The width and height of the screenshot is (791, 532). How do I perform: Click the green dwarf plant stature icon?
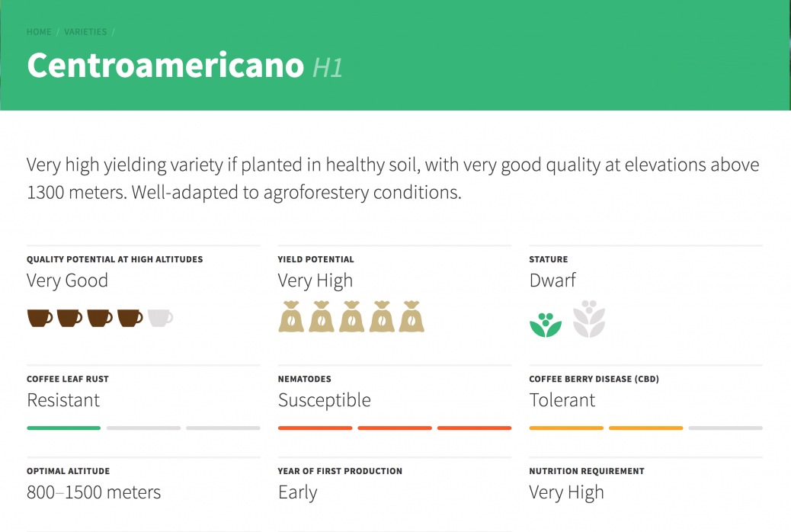click(546, 325)
